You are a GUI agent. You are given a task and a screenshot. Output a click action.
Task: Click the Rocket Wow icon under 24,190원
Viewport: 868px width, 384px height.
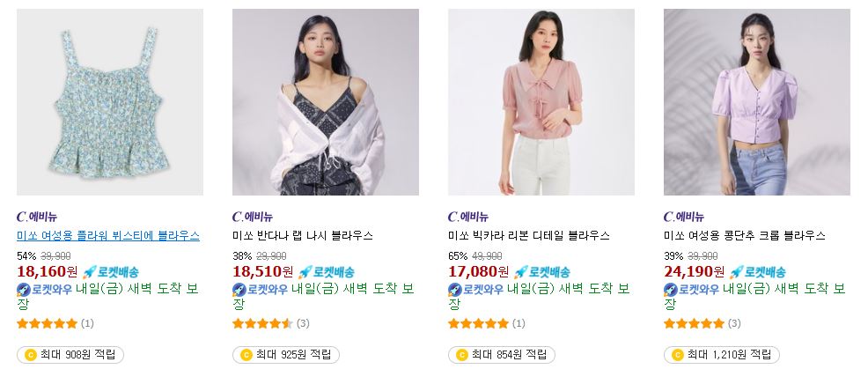671,289
